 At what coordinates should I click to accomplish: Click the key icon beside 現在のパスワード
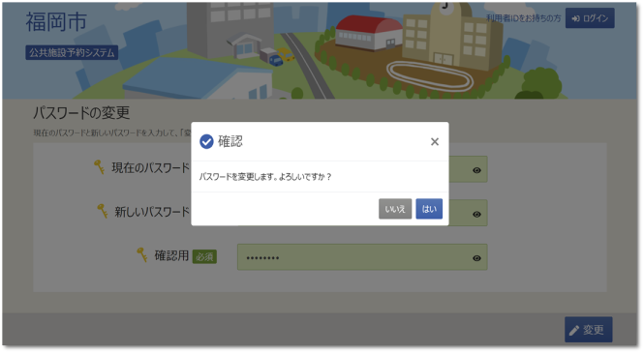click(x=99, y=167)
